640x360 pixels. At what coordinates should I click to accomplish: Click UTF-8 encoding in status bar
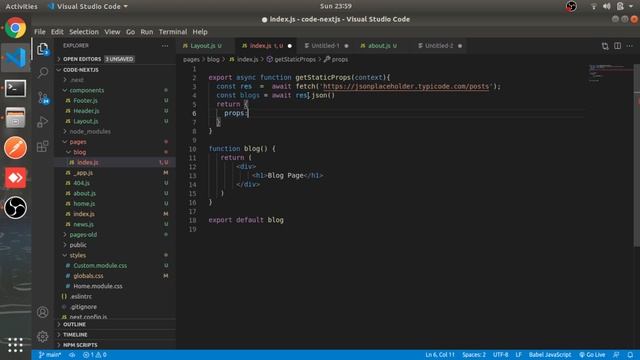pos(500,355)
